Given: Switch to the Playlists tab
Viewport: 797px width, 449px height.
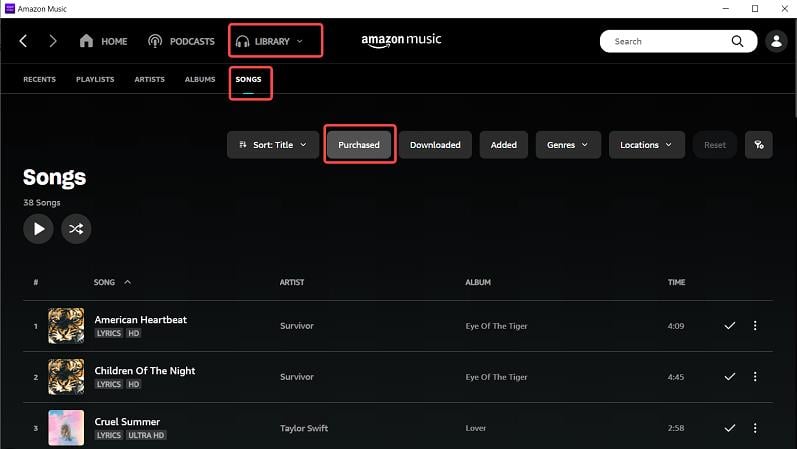Looking at the screenshot, I should [x=95, y=79].
